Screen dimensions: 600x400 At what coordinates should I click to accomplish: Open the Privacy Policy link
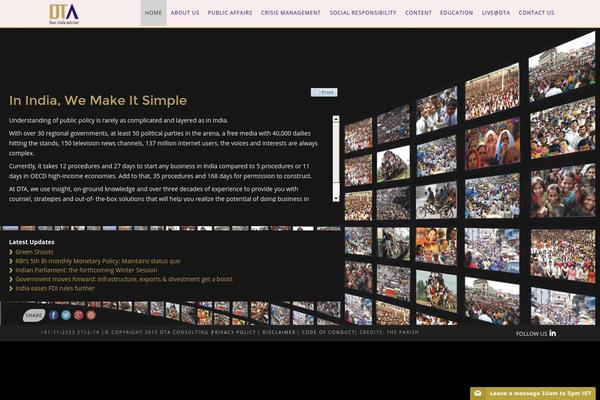click(234, 332)
